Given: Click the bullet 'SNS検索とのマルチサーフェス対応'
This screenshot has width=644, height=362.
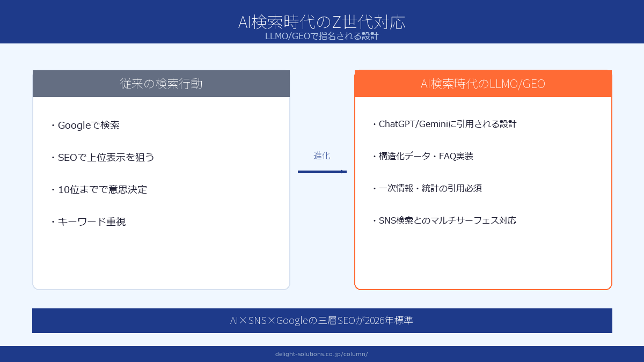Looking at the screenshot, I should tap(444, 221).
